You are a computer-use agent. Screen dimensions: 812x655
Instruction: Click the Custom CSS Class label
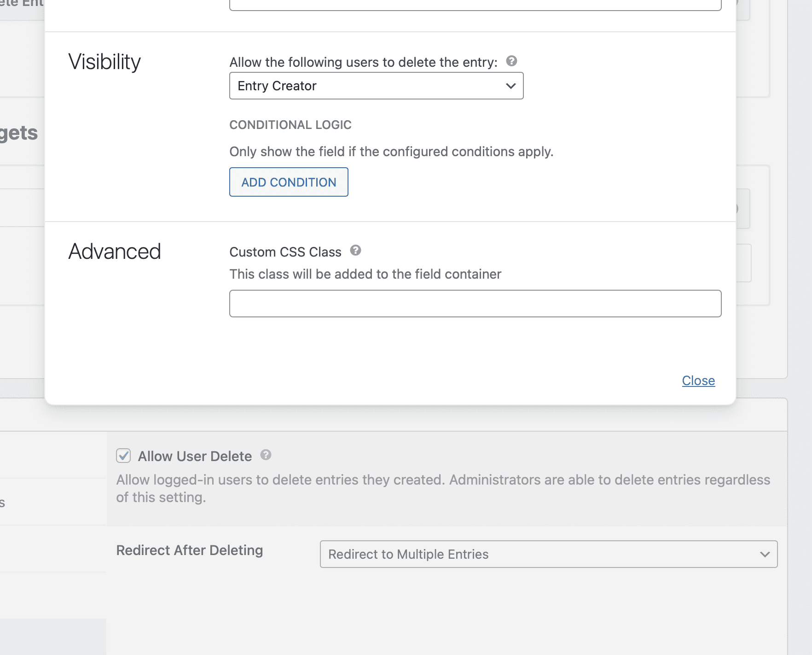(285, 252)
